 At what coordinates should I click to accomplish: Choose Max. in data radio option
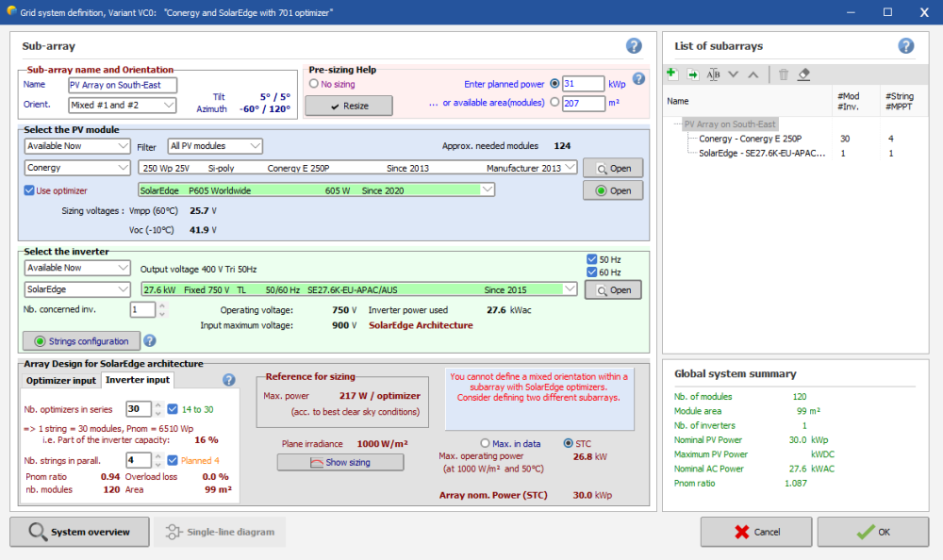486,443
